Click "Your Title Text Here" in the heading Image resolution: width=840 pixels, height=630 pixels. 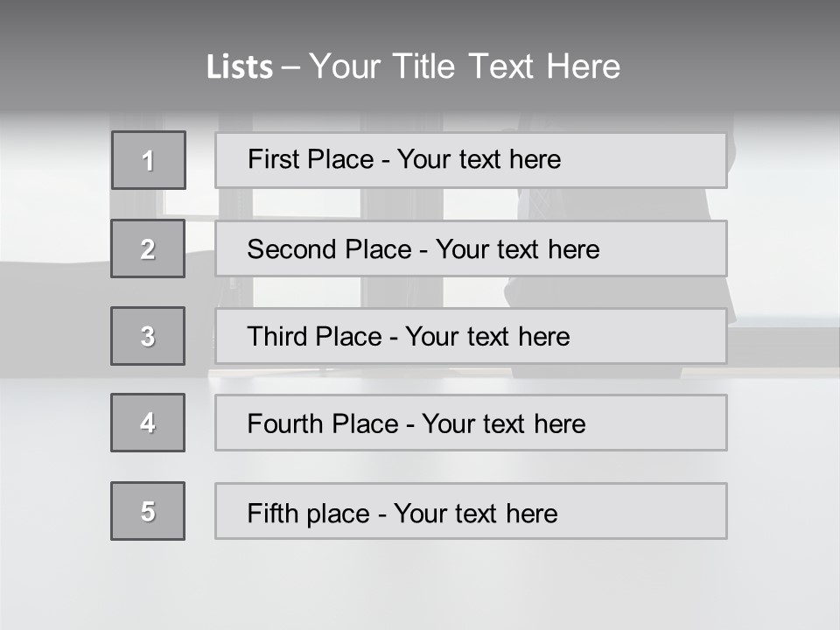[465, 66]
